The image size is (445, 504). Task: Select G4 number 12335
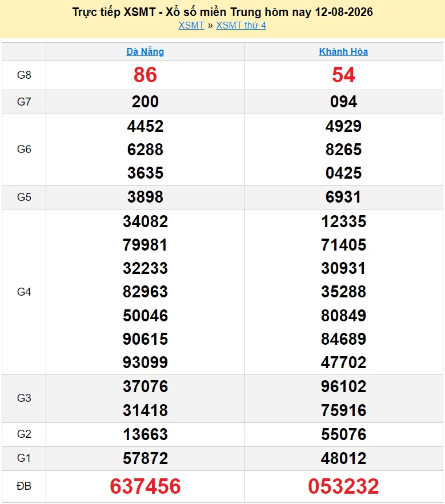[343, 221]
